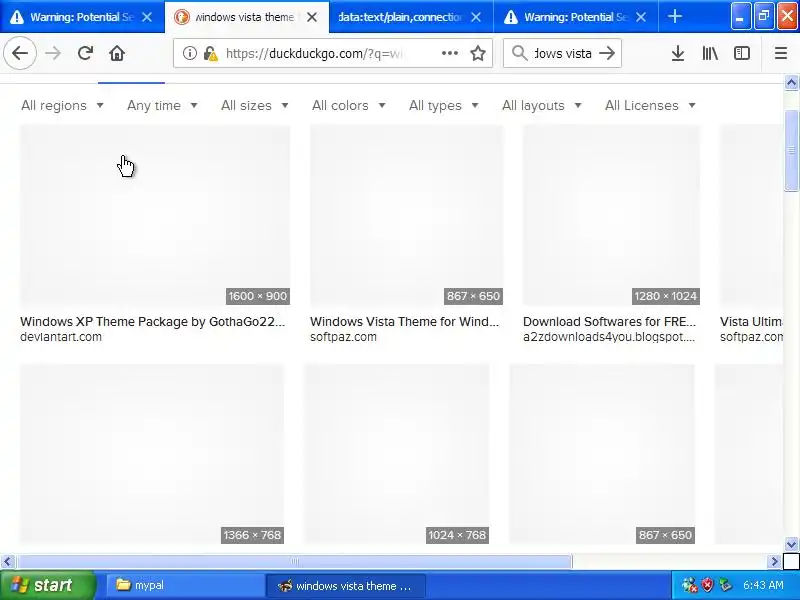Close the first Warning: Potential Security tab
The width and height of the screenshot is (800, 600).
pos(146,17)
